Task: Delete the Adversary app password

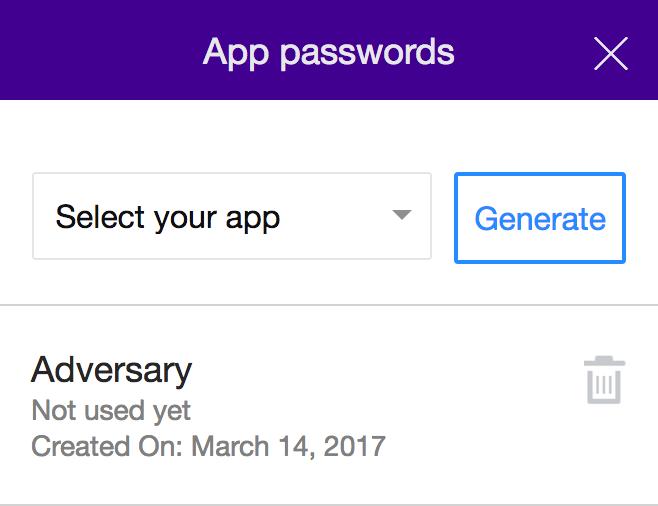Action: click(605, 380)
